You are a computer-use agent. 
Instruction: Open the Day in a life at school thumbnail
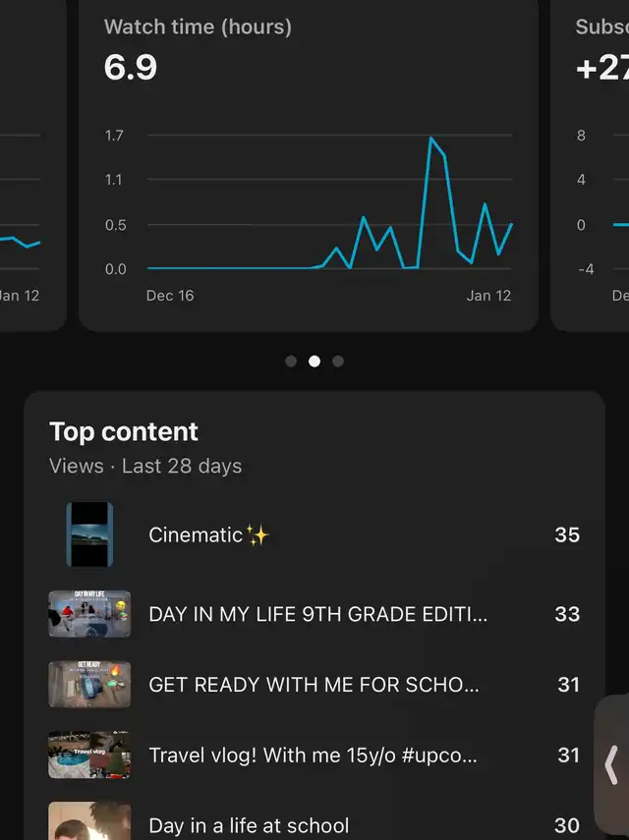coord(89,820)
